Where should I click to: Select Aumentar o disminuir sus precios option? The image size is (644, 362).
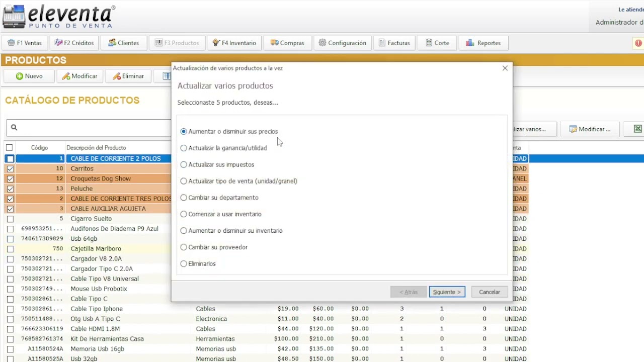click(x=229, y=132)
